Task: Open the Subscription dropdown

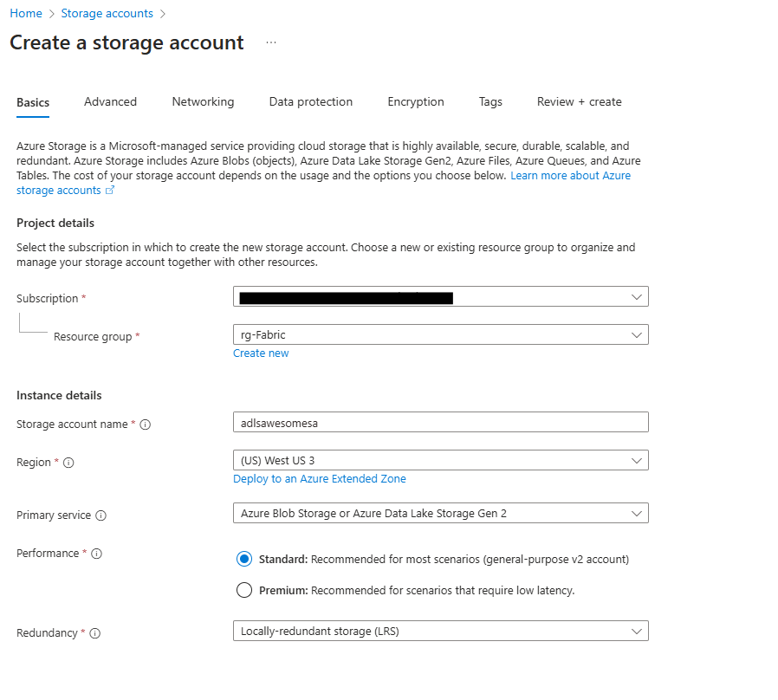Action: pos(441,296)
